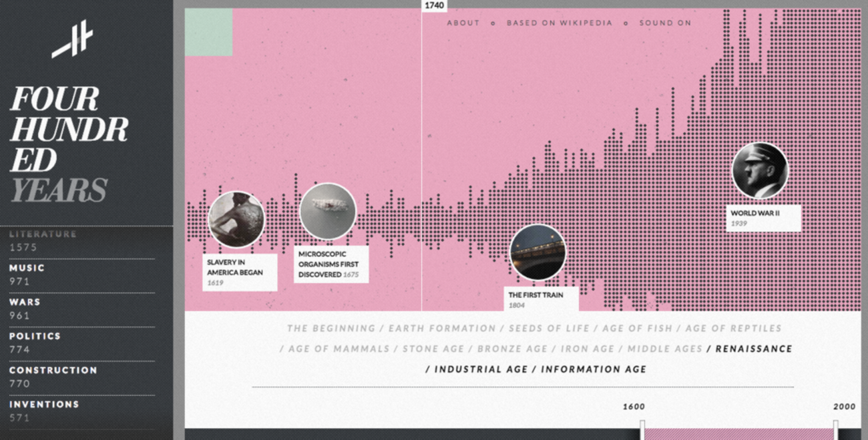Image resolution: width=868 pixels, height=440 pixels.
Task: Open the microscopic organisms circular thumbnail
Action: tap(328, 212)
